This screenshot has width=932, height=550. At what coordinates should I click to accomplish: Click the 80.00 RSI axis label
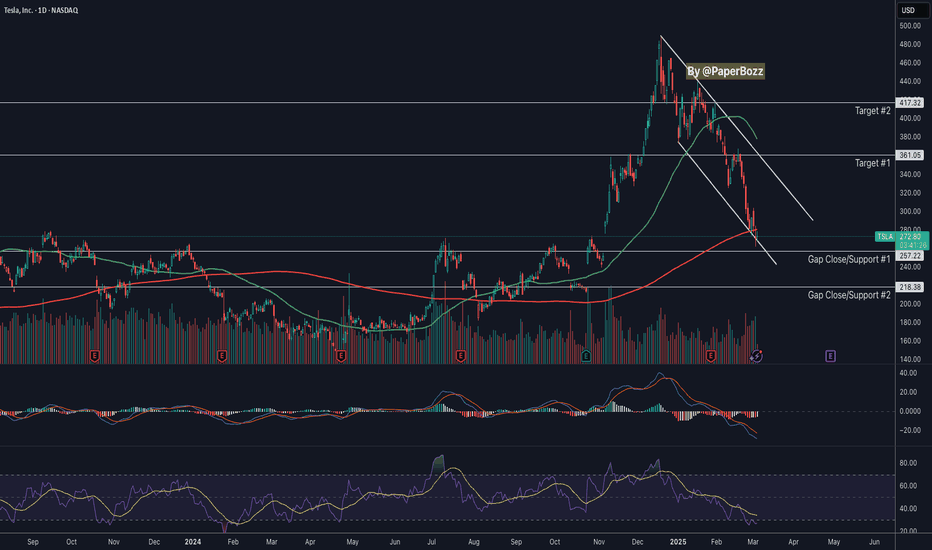[908, 463]
